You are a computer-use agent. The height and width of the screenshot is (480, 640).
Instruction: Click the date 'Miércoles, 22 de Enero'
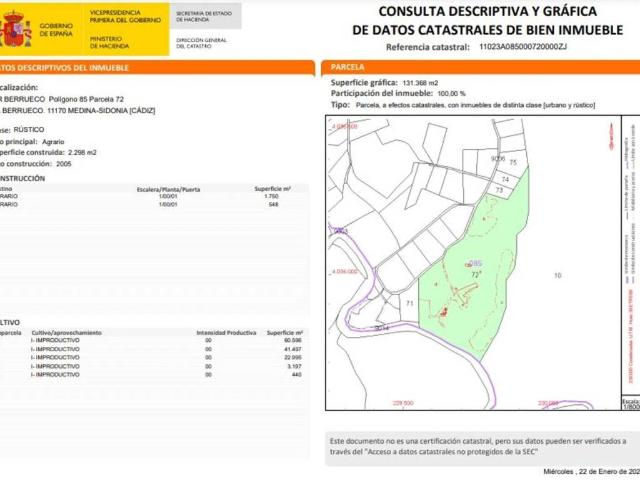coord(591,471)
